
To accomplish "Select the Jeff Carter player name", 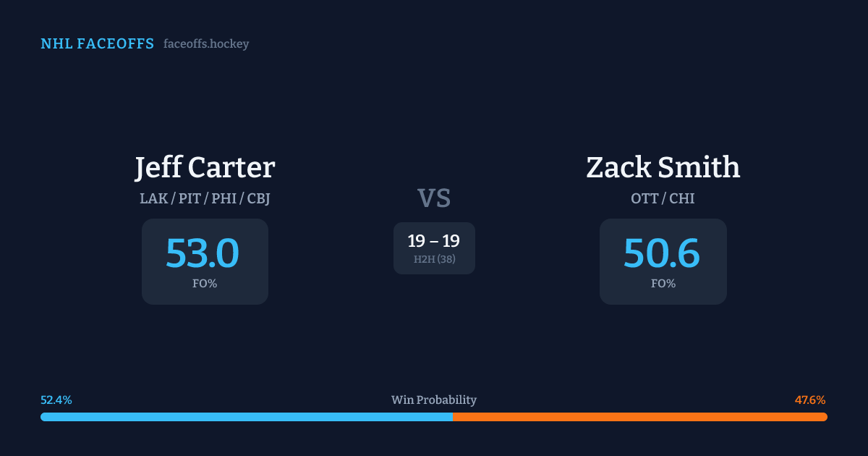I will [x=205, y=168].
